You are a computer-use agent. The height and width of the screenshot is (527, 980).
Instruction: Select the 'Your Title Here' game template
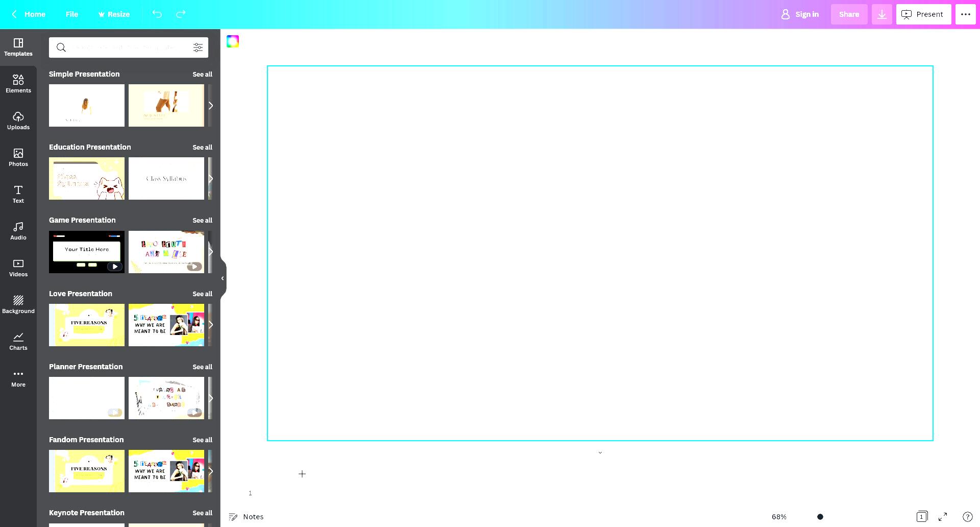click(x=87, y=252)
